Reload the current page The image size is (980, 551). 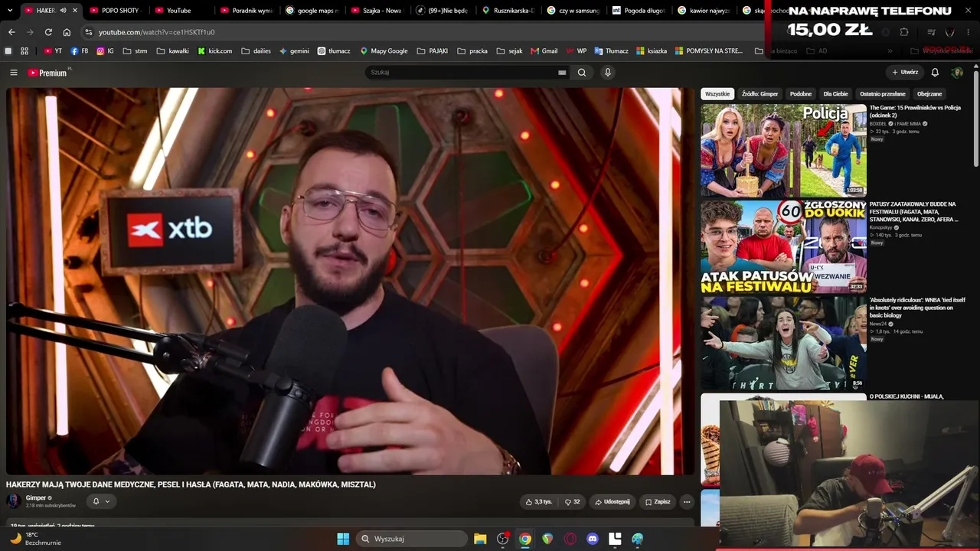pyautogui.click(x=48, y=32)
